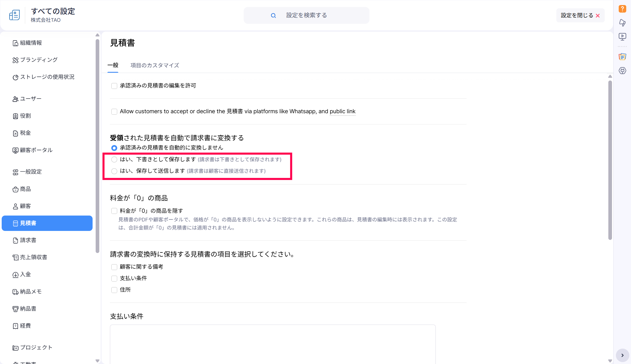Check 料金が「0」の商品を隠す option
Image resolution: width=631 pixels, height=364 pixels.
(114, 211)
